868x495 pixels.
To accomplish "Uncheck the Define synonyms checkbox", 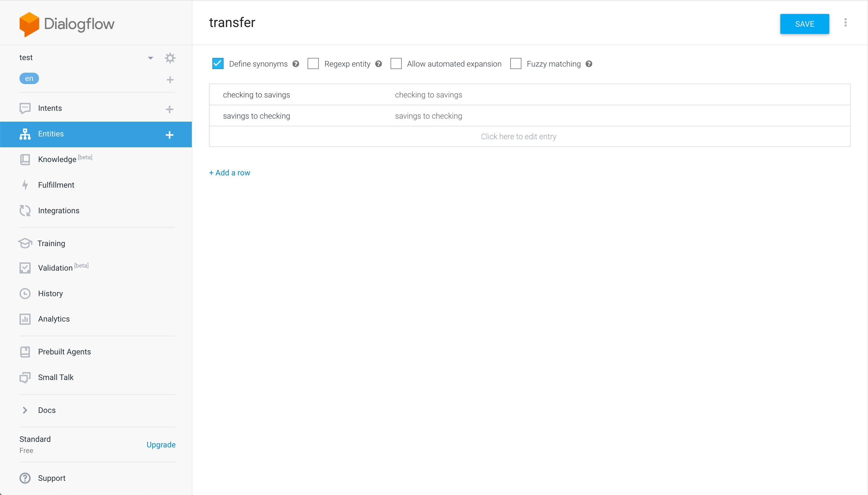I will coord(218,63).
